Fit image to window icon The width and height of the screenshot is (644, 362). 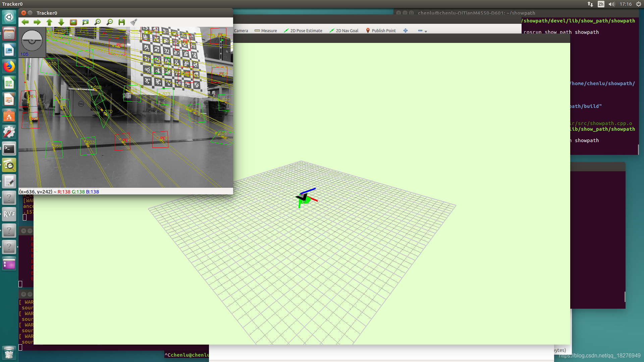86,22
